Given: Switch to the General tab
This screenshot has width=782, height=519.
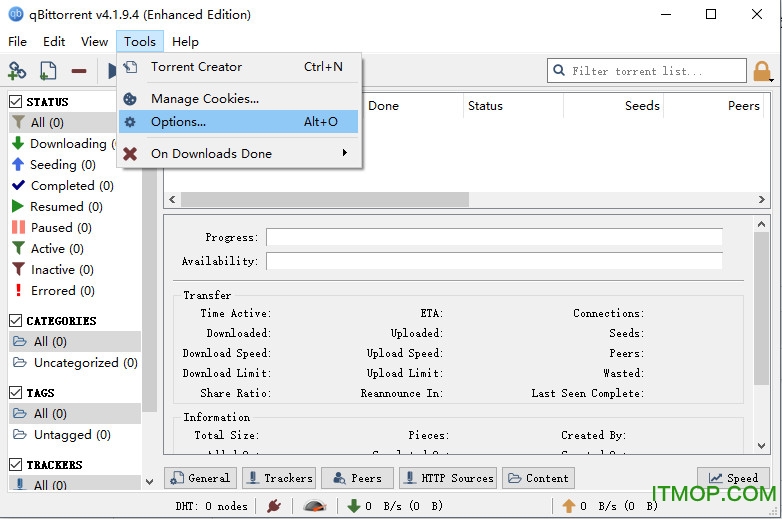Looking at the screenshot, I should click(x=200, y=478).
